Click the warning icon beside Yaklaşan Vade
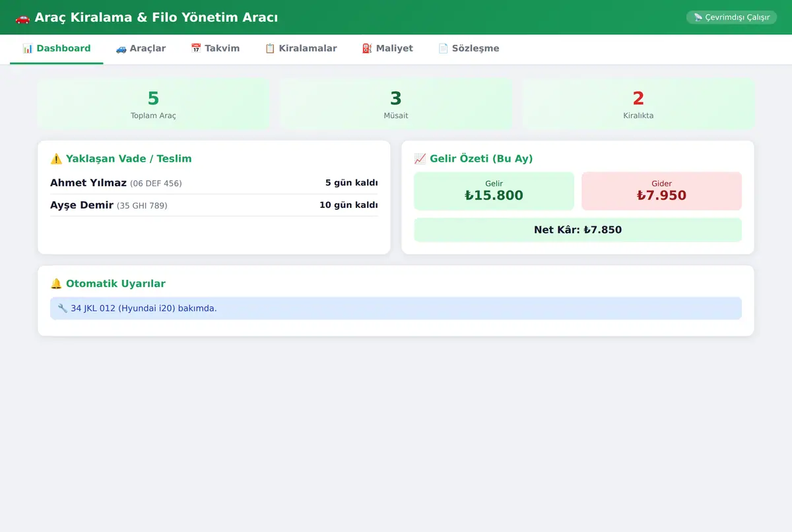 [x=56, y=158]
